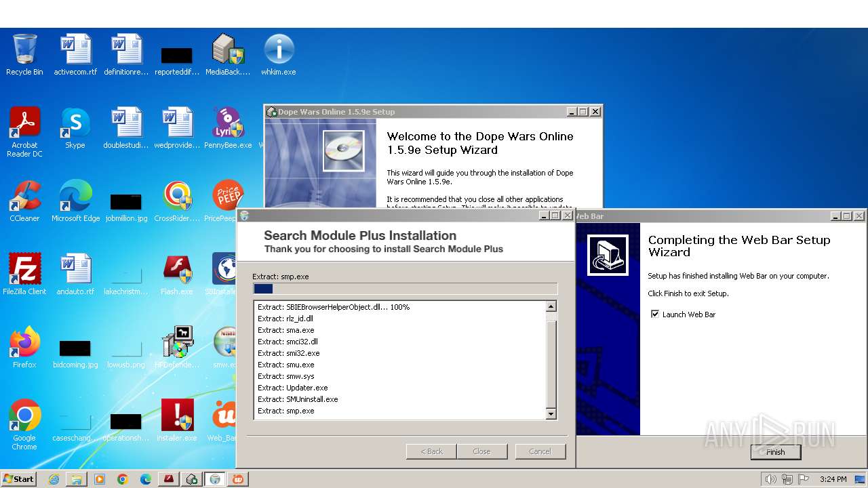Open File Explorer from taskbar
The width and height of the screenshot is (868, 488).
(77, 479)
